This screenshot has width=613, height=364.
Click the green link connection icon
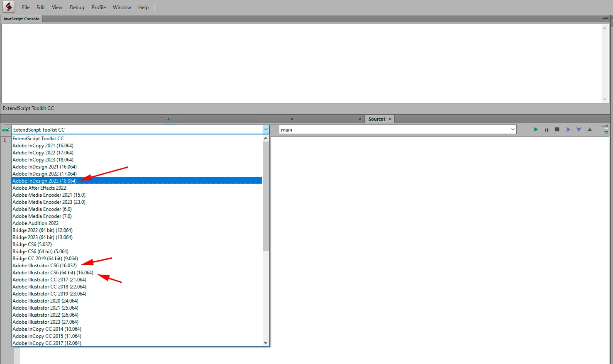5,129
